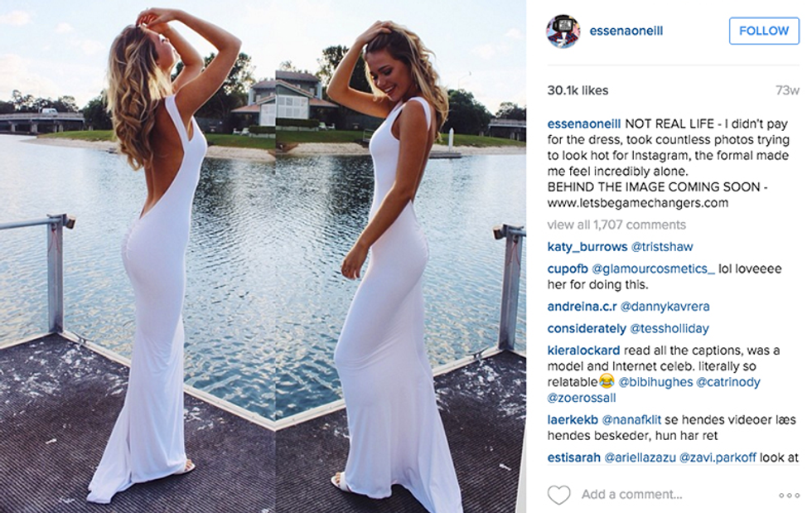Open the @tristshaw mention
This screenshot has height=513, width=812.
[662, 247]
